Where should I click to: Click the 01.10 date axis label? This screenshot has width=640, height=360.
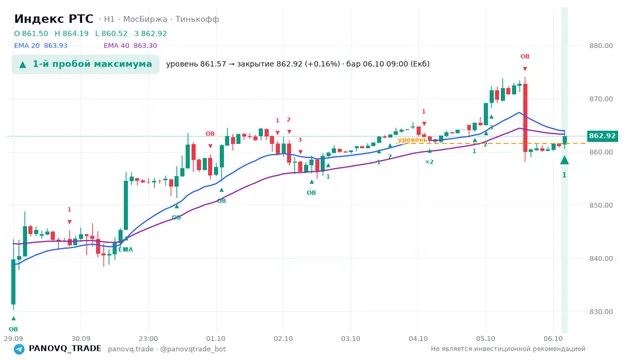[216, 338]
